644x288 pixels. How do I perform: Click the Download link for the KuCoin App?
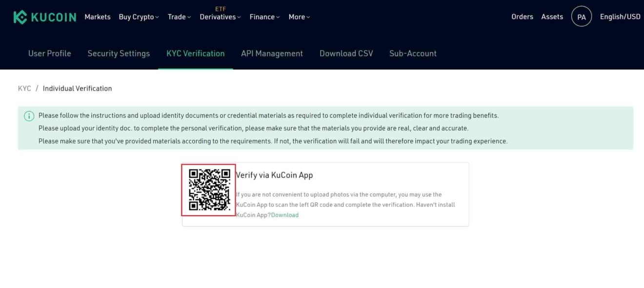tap(285, 215)
